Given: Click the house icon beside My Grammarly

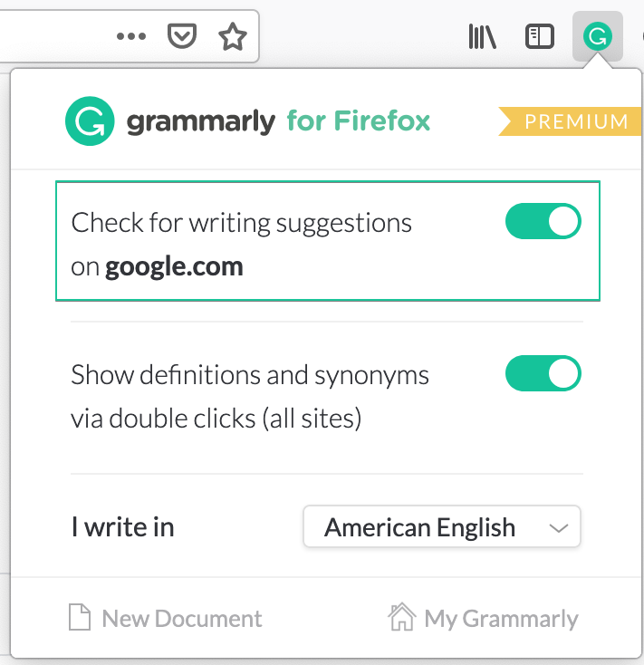Looking at the screenshot, I should 401,619.
